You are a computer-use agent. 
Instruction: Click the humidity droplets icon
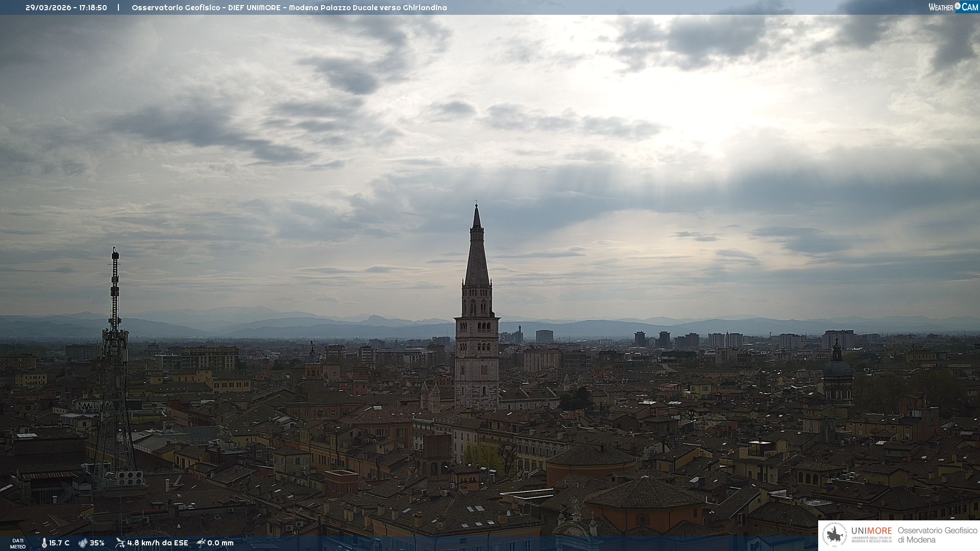tap(83, 543)
